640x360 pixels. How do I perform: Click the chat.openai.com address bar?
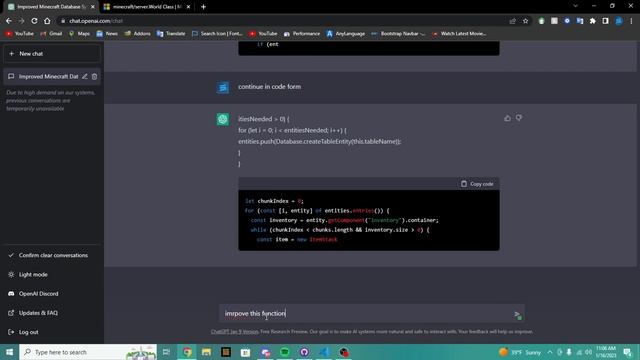coord(282,21)
